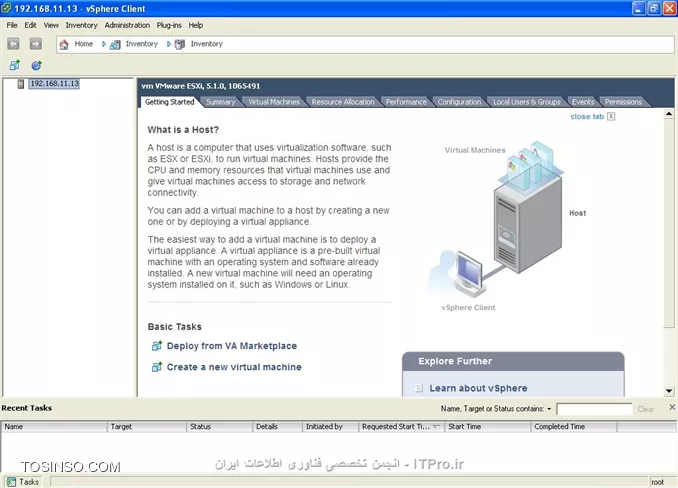This screenshot has height=488, width=678.
Task: Click icon beside Create a new virtual machine
Action: [x=157, y=367]
